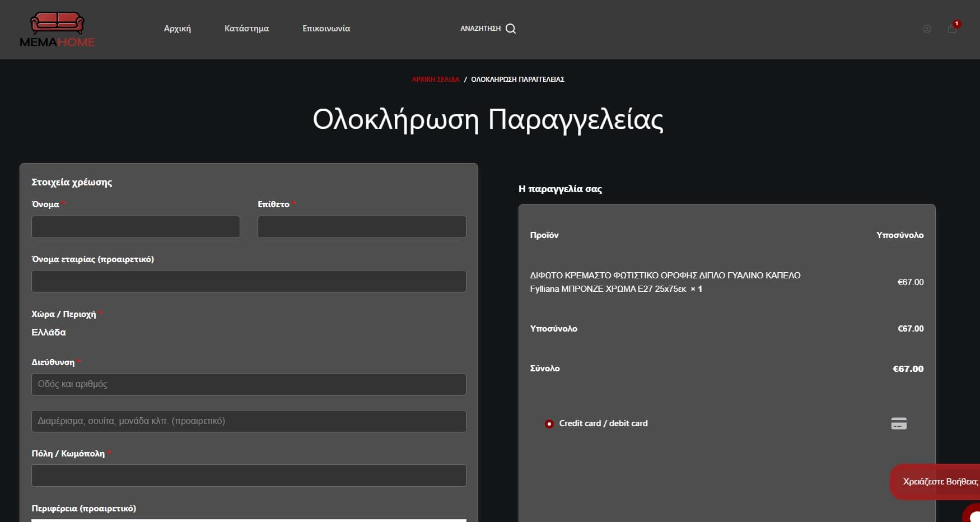This screenshot has height=522, width=980.
Task: Select Credit card / debit card radio
Action: 549,424
